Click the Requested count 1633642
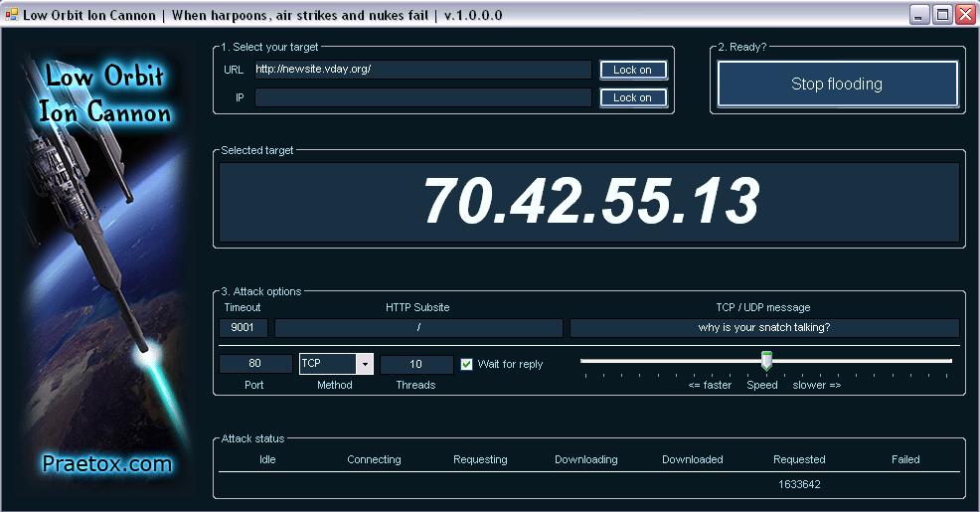The image size is (980, 512). coord(799,484)
